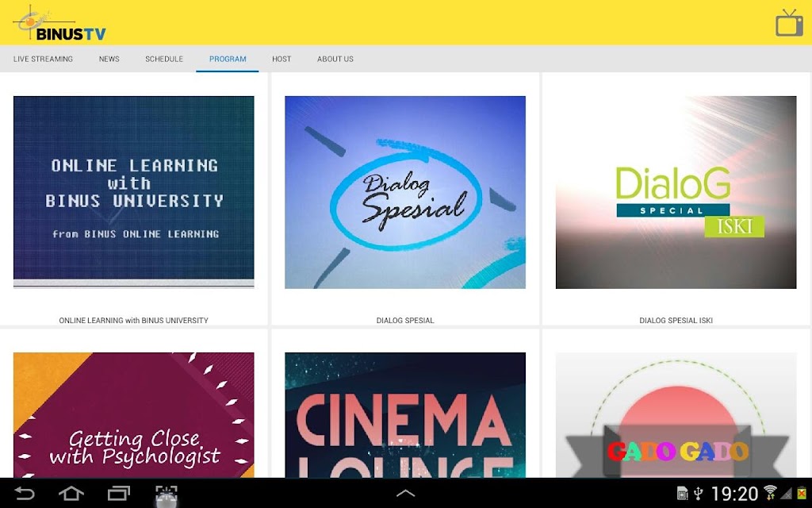Tap the SD card status icon
Screen dimensions: 812x508
point(683,493)
